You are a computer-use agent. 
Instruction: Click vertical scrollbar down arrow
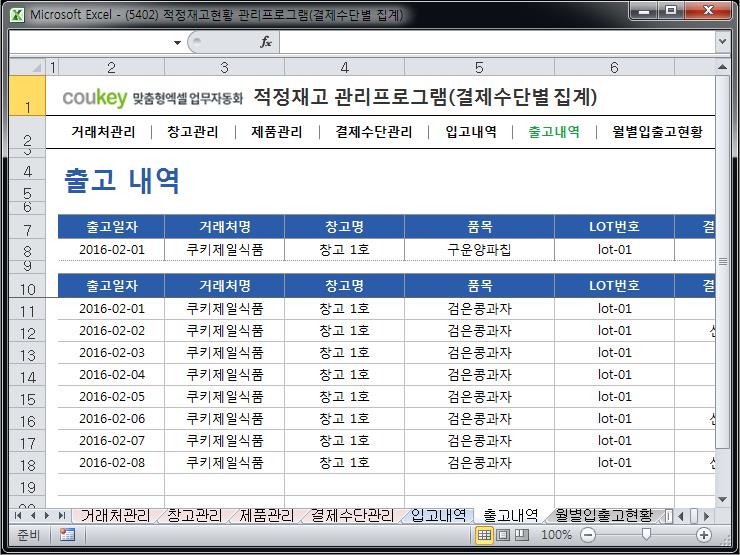click(722, 500)
